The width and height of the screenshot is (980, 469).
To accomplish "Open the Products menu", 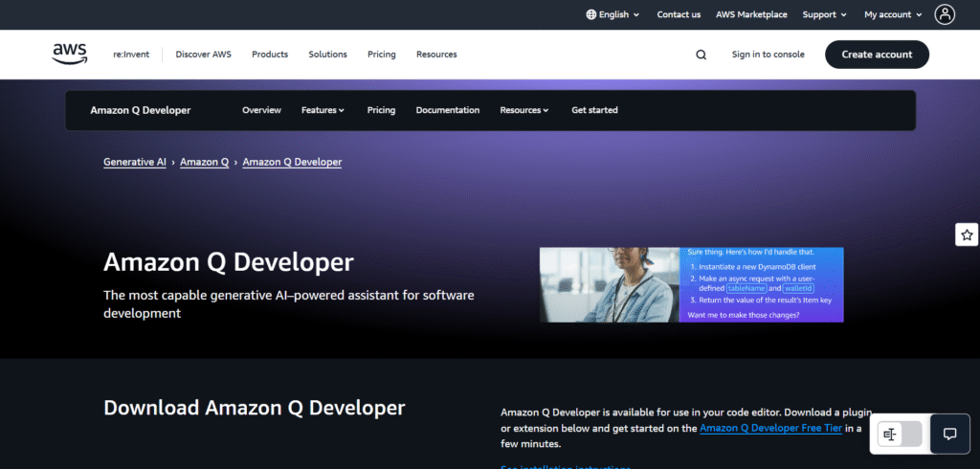I will point(270,55).
